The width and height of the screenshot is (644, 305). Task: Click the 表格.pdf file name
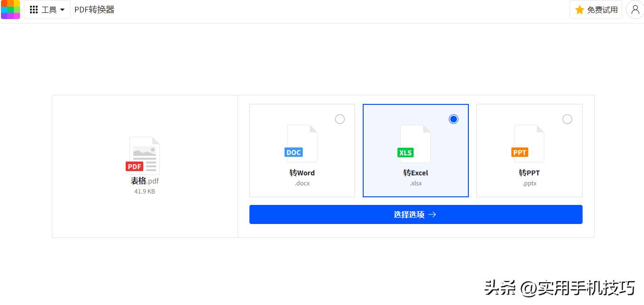click(145, 181)
